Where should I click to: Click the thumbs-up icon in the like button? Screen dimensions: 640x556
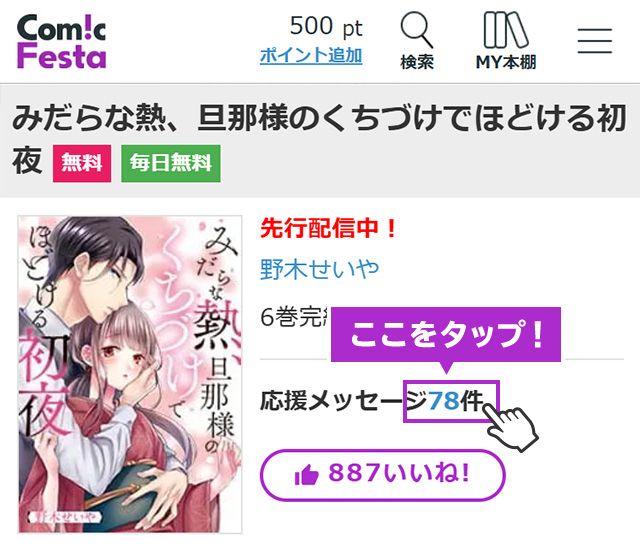coord(307,475)
